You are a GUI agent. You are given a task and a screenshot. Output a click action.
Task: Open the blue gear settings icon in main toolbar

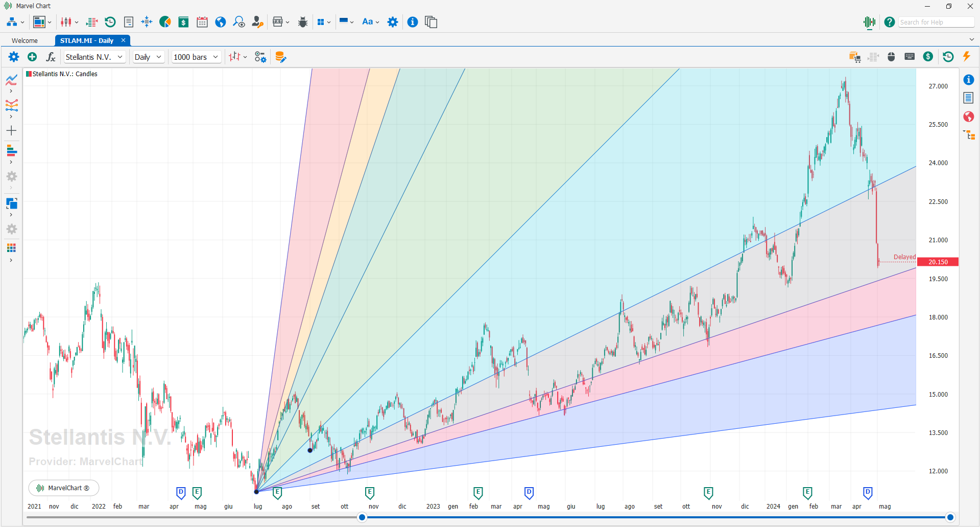point(393,22)
